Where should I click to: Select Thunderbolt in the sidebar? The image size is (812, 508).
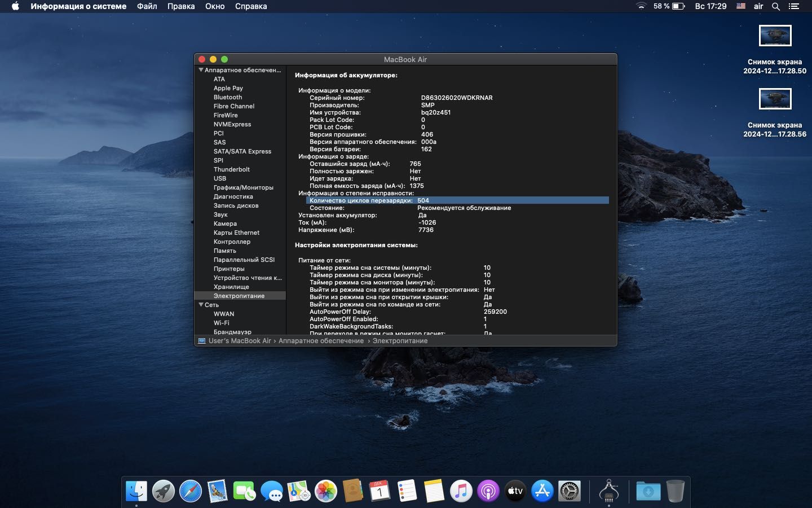click(x=232, y=169)
